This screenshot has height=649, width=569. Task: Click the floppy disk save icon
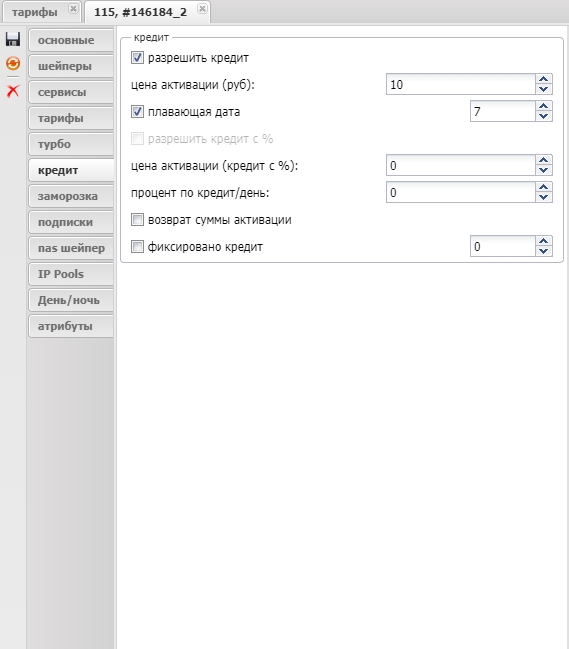(x=13, y=39)
